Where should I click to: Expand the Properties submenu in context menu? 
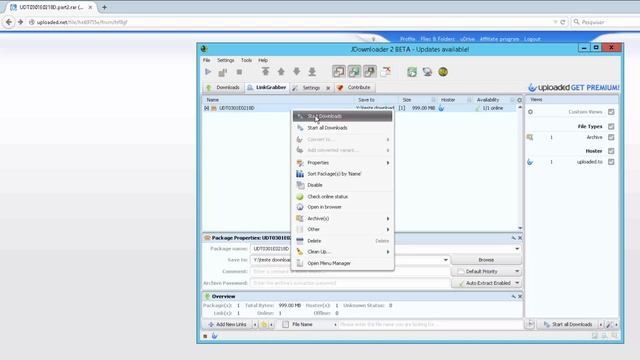(388, 163)
